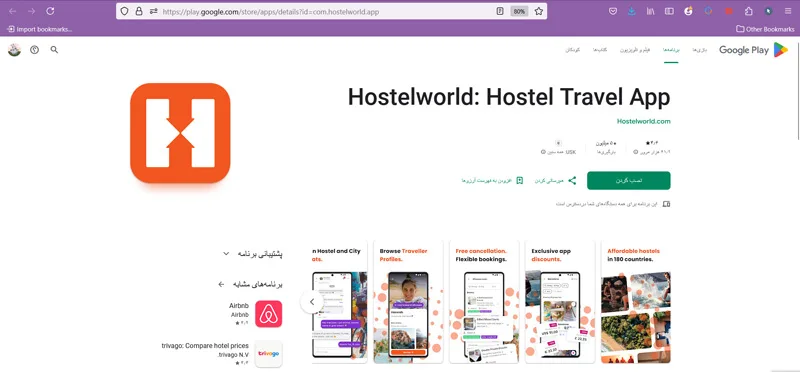Click the share icon next to install

[572, 181]
